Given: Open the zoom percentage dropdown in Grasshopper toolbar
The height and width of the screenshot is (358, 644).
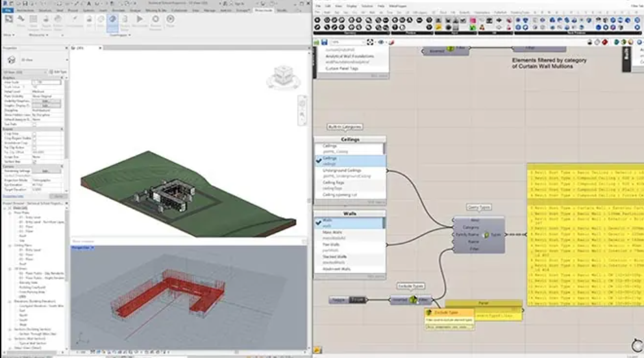Looking at the screenshot, I should click(x=348, y=42).
